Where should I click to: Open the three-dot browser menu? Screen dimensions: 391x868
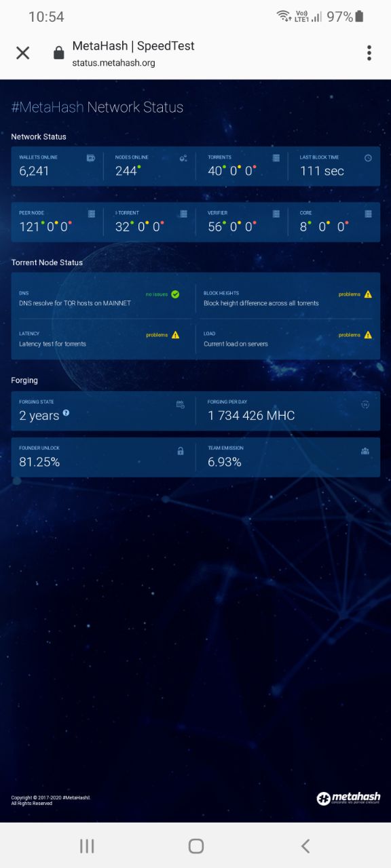pyautogui.click(x=369, y=53)
